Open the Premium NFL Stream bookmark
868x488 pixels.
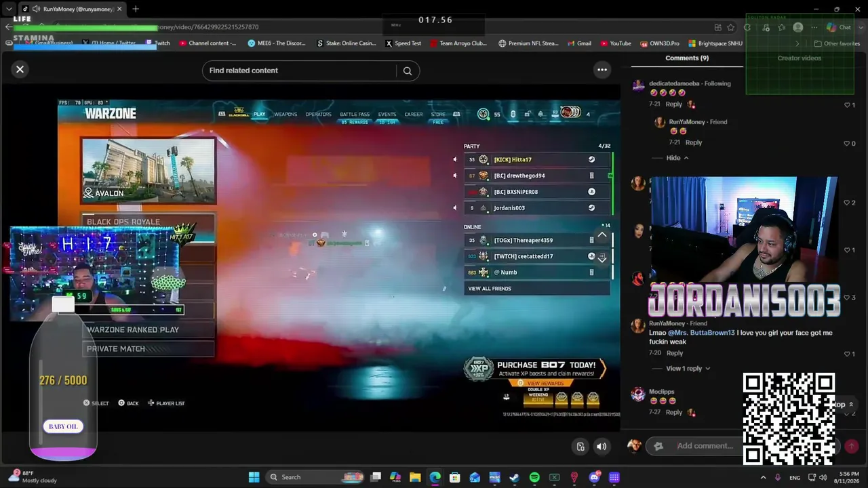tap(528, 43)
